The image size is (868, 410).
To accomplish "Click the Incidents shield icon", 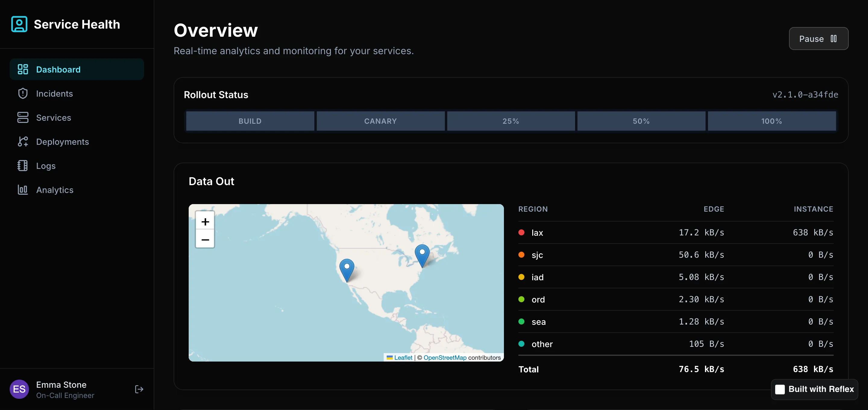I will 23,94.
